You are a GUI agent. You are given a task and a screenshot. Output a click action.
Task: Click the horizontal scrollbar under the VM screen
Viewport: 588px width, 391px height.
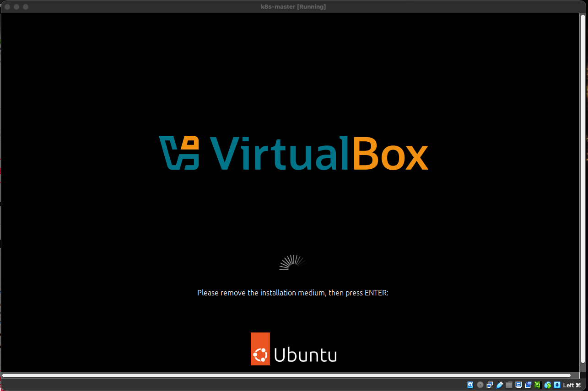click(x=286, y=375)
